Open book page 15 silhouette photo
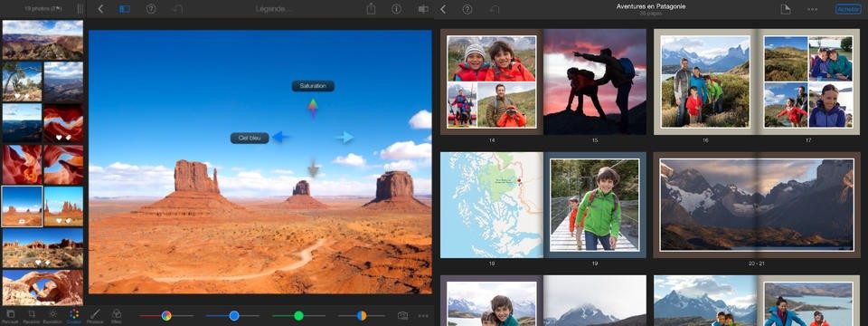The height and width of the screenshot is (326, 868). point(595,81)
